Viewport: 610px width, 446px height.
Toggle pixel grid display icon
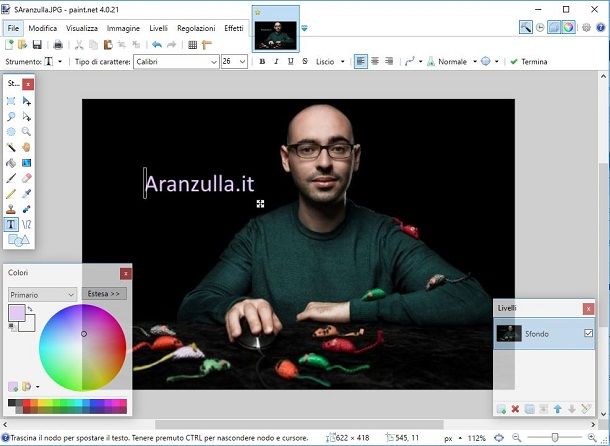pyautogui.click(x=193, y=45)
